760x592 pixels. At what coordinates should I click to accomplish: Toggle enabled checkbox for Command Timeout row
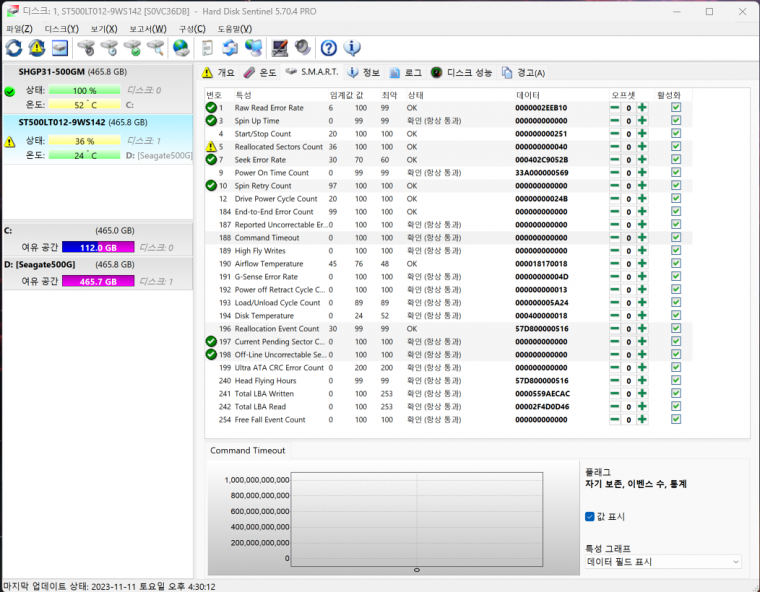point(676,237)
